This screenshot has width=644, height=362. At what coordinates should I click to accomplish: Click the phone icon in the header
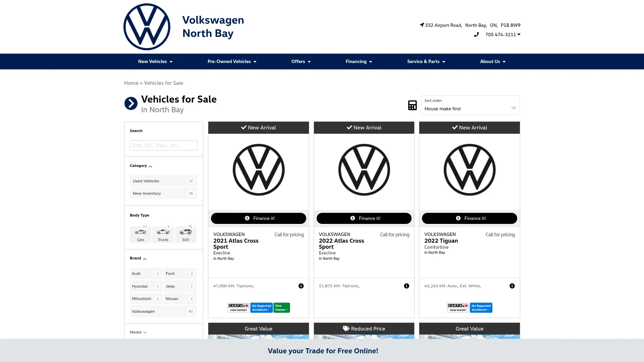pyautogui.click(x=476, y=35)
